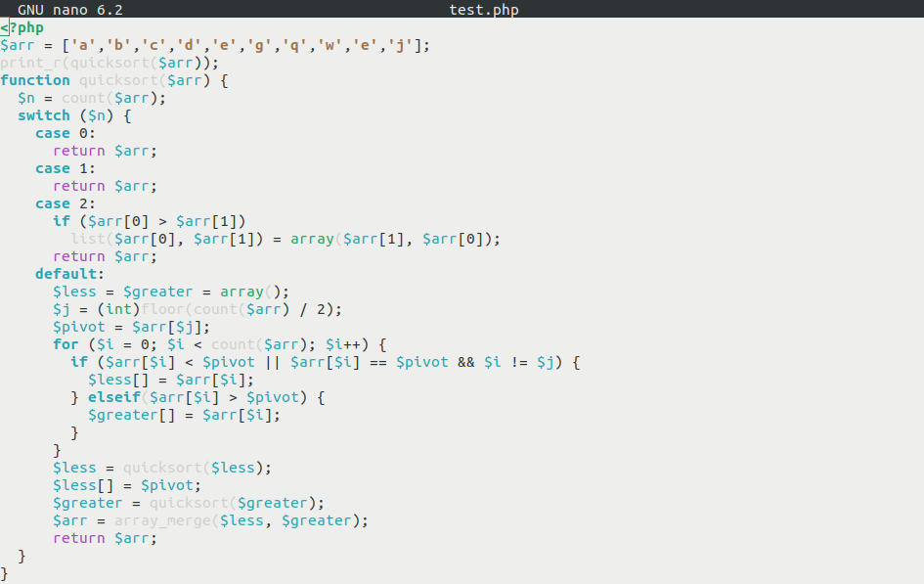Click the 'a' string in the array
This screenshot has height=584, width=924.
[x=83, y=45]
